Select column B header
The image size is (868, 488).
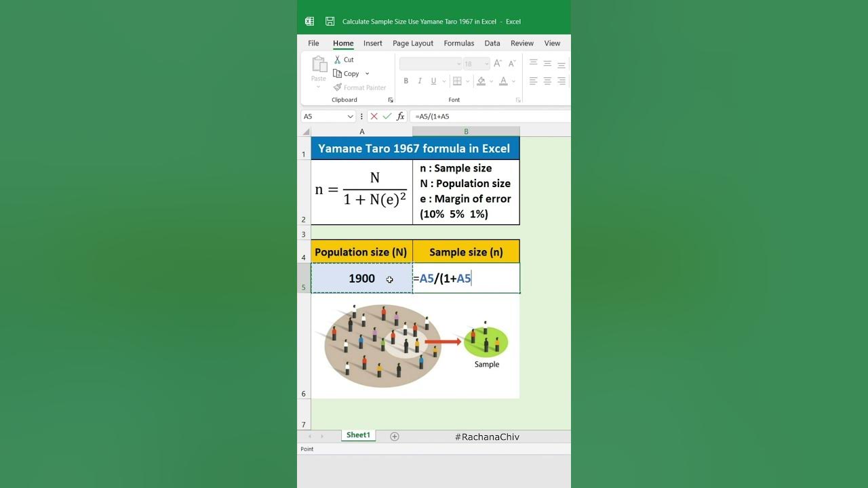coord(466,131)
